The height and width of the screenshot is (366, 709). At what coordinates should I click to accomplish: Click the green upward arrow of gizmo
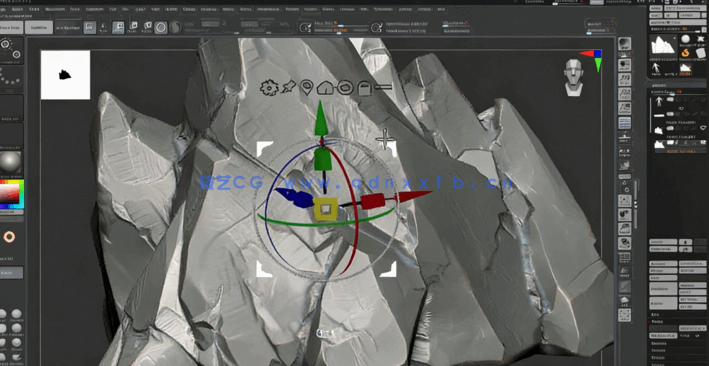point(321,119)
